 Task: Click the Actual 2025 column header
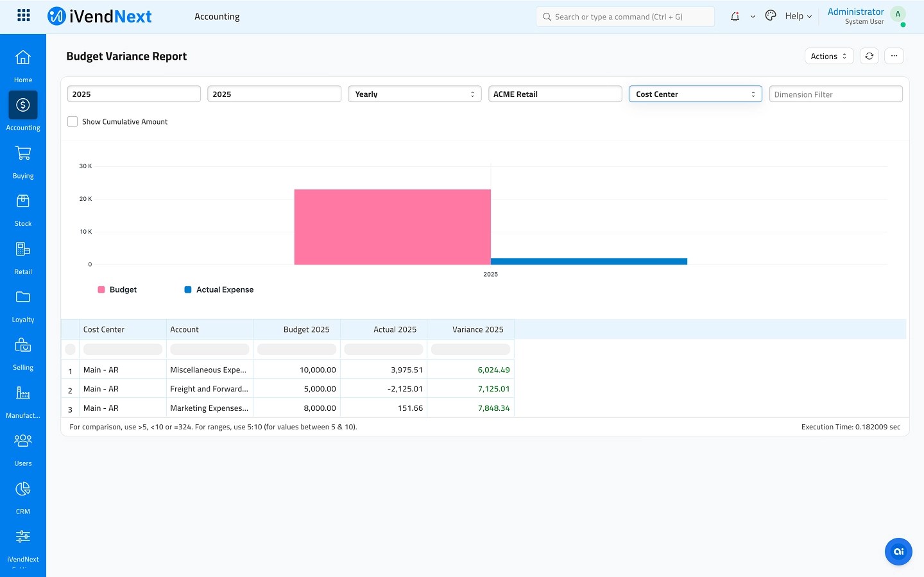point(384,329)
